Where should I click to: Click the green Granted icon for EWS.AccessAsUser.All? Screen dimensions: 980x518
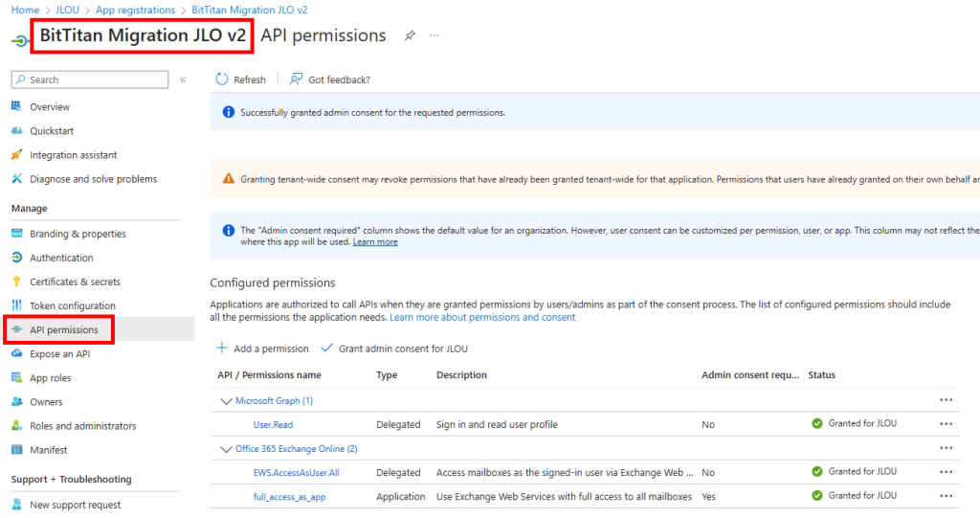[x=817, y=472]
